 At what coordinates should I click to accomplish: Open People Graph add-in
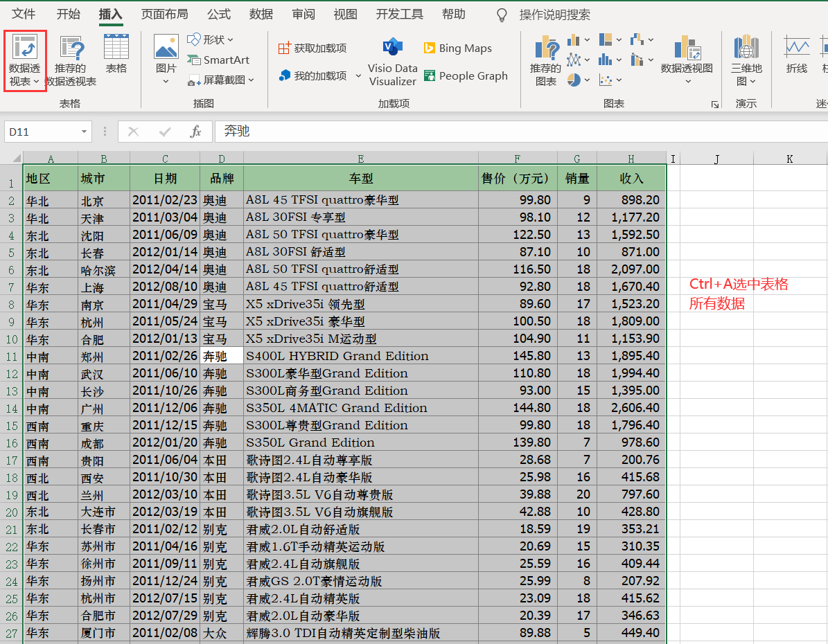466,76
